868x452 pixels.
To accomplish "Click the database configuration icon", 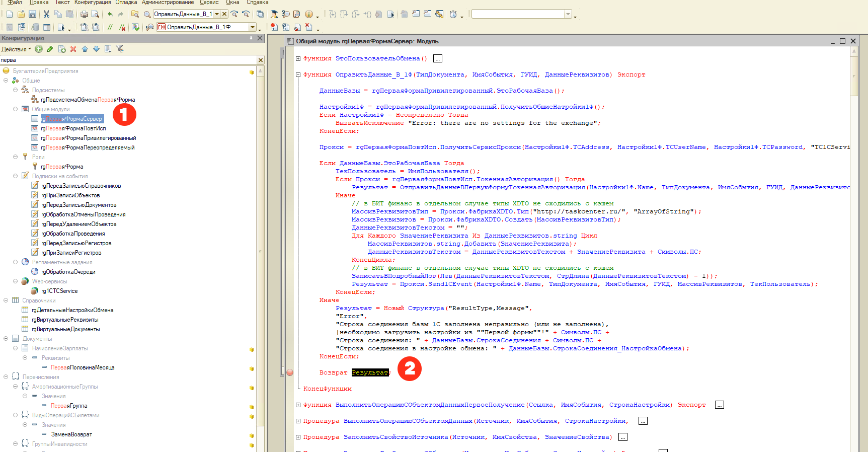I will (x=35, y=27).
